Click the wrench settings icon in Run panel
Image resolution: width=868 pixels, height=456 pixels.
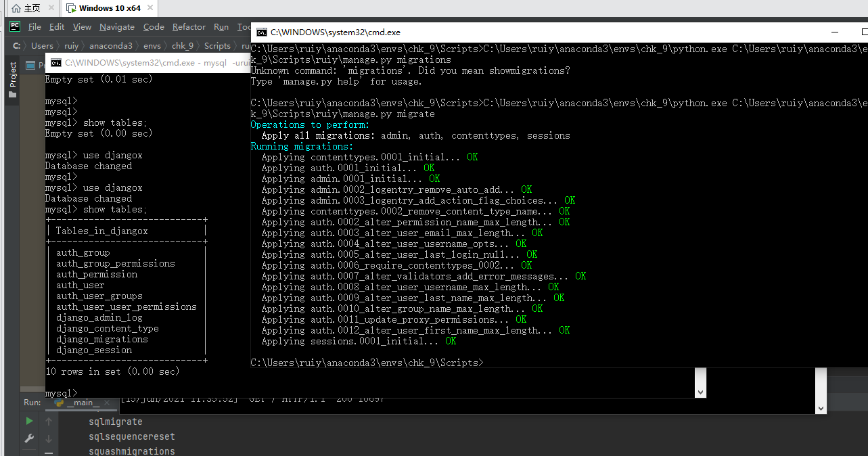[29, 438]
